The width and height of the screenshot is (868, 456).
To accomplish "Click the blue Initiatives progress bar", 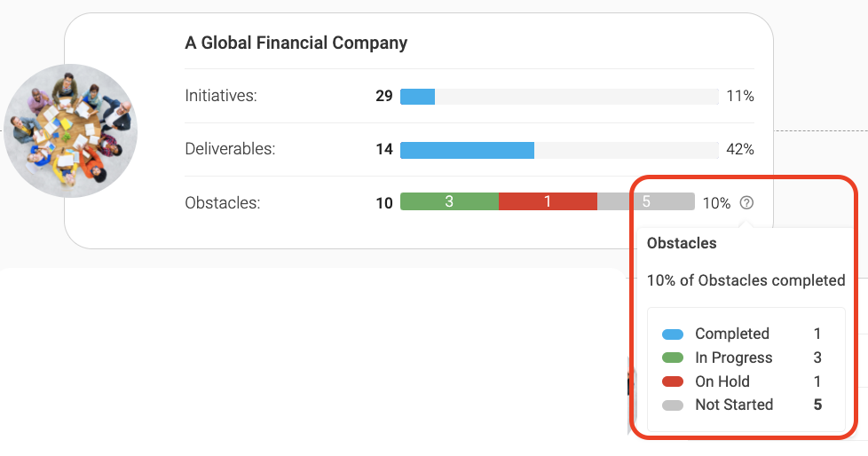I will click(417, 97).
